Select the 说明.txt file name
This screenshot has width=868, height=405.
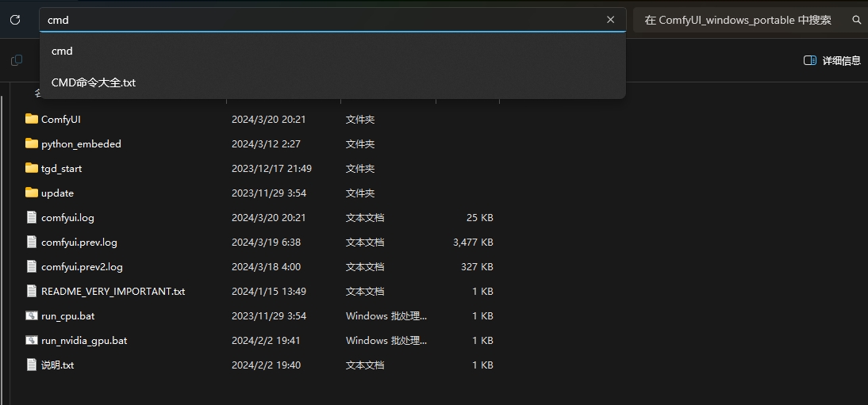coord(58,365)
